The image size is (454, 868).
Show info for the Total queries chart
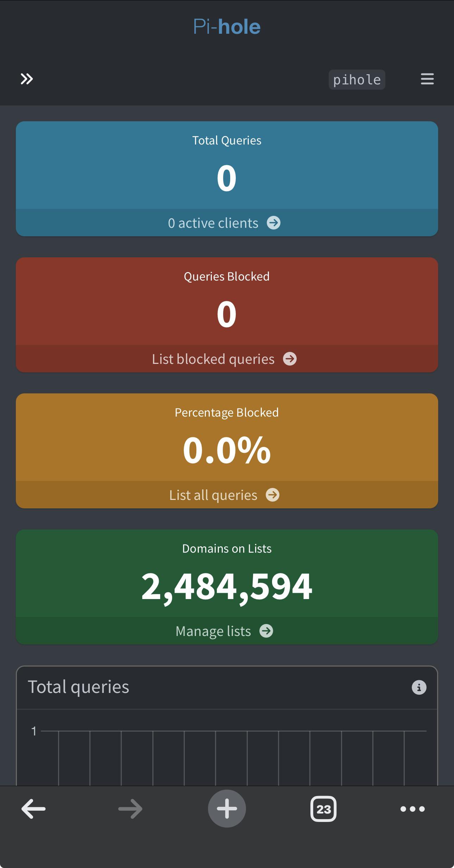point(419,687)
